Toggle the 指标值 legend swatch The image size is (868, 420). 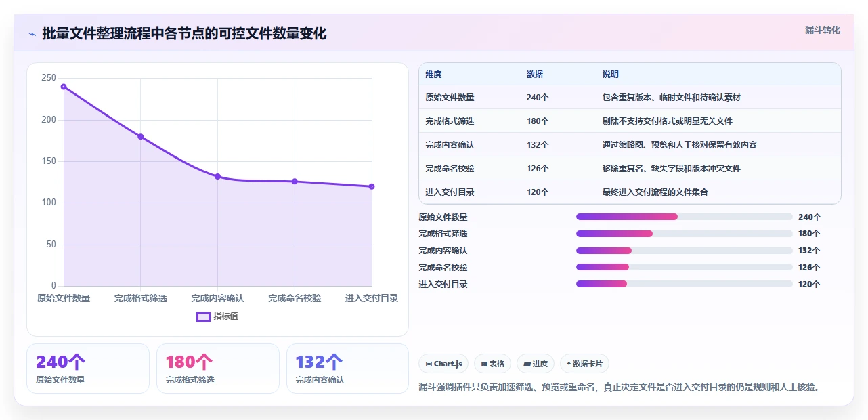click(x=203, y=316)
